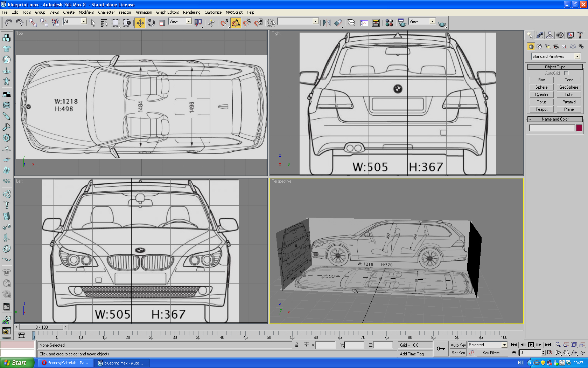This screenshot has width=588, height=368.
Task: Click the Undo arrow in the main toolbar
Action: [8, 23]
